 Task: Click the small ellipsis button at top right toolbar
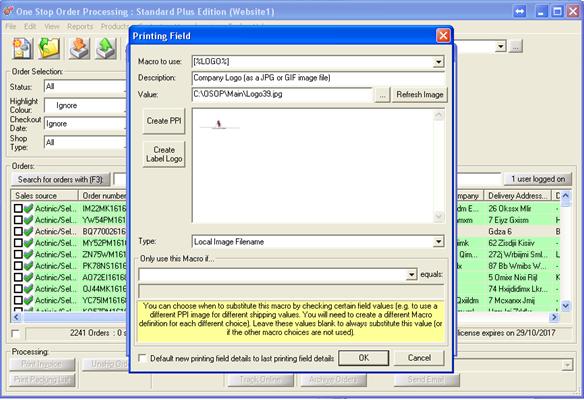[x=515, y=47]
